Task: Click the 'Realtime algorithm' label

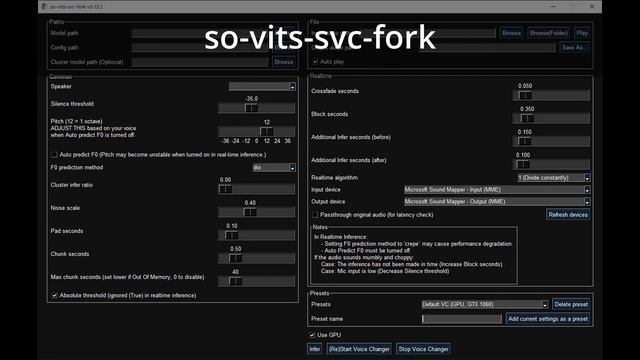Action: click(335, 178)
